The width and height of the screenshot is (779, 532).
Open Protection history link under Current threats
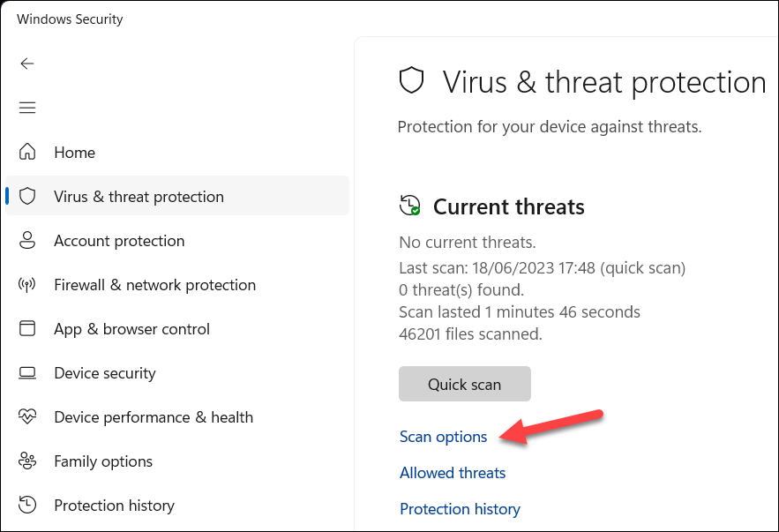coord(460,509)
